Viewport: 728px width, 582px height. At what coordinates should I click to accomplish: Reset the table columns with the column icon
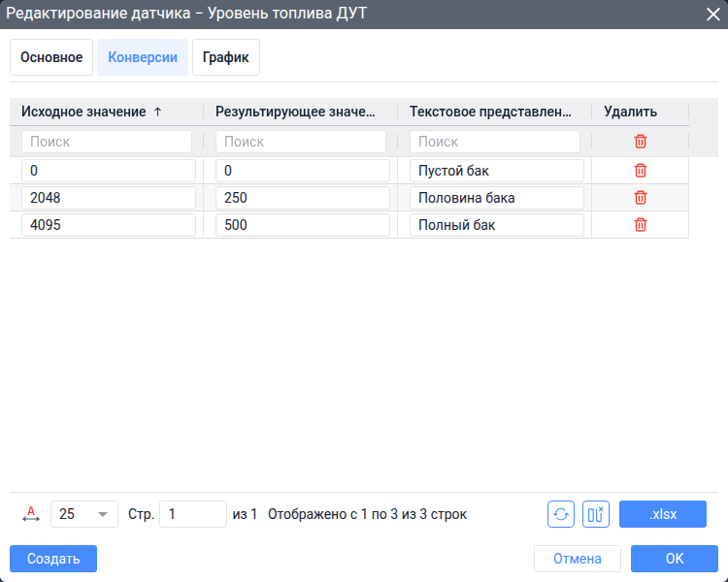[596, 514]
